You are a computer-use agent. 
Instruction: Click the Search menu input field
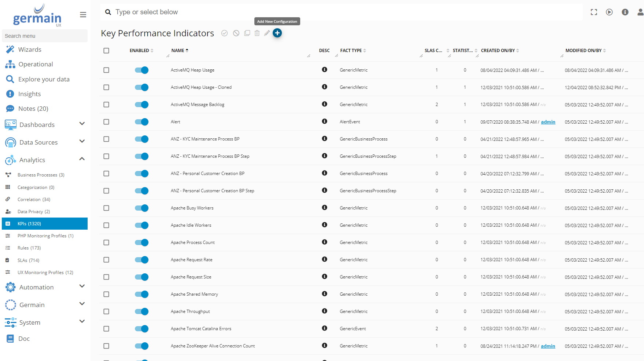45,36
